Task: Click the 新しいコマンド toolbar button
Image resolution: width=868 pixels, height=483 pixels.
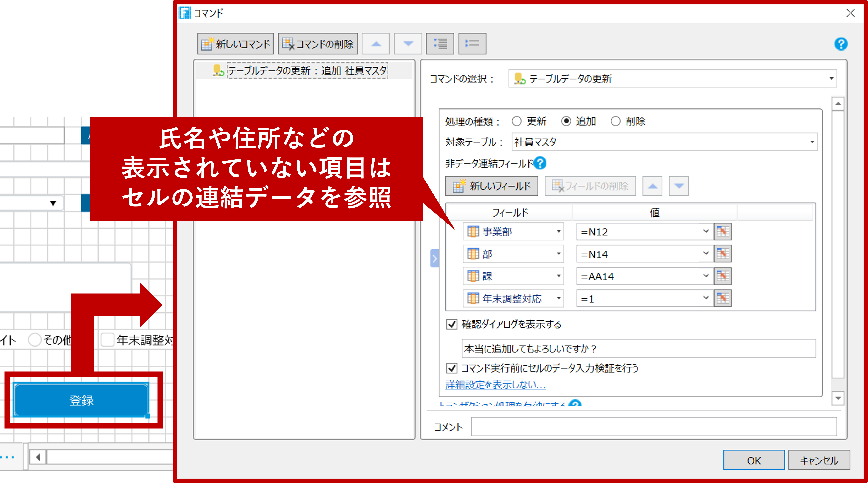Action: tap(235, 44)
